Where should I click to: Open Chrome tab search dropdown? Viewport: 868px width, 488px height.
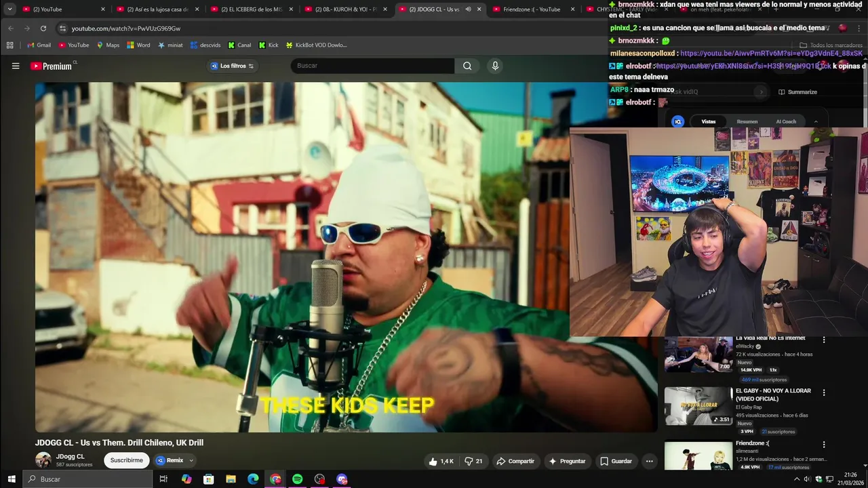pyautogui.click(x=9, y=9)
